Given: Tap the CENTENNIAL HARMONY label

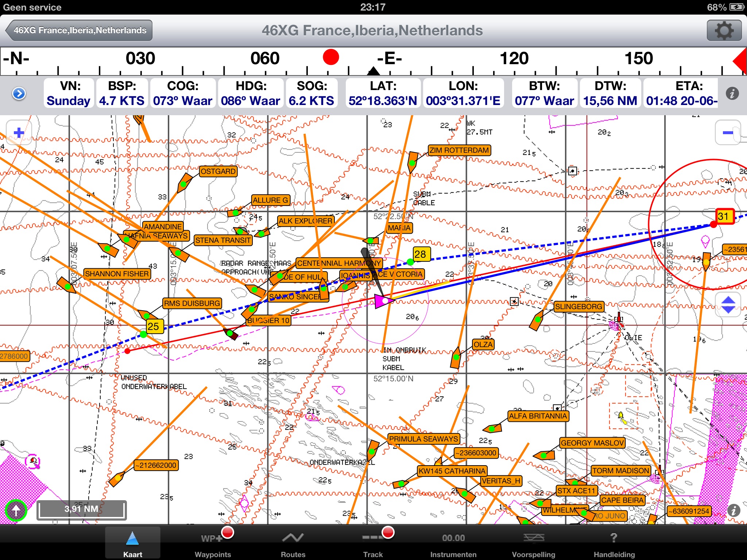Looking at the screenshot, I should (339, 263).
